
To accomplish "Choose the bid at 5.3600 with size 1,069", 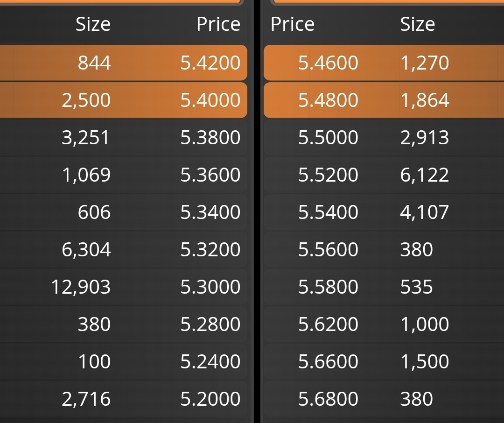I will pyautogui.click(x=123, y=175).
